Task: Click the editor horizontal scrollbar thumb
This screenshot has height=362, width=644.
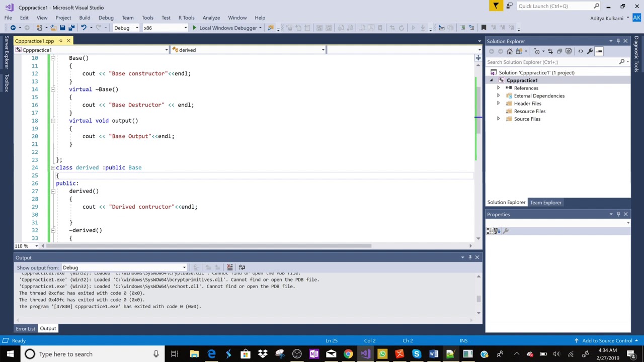Action: click(209, 246)
